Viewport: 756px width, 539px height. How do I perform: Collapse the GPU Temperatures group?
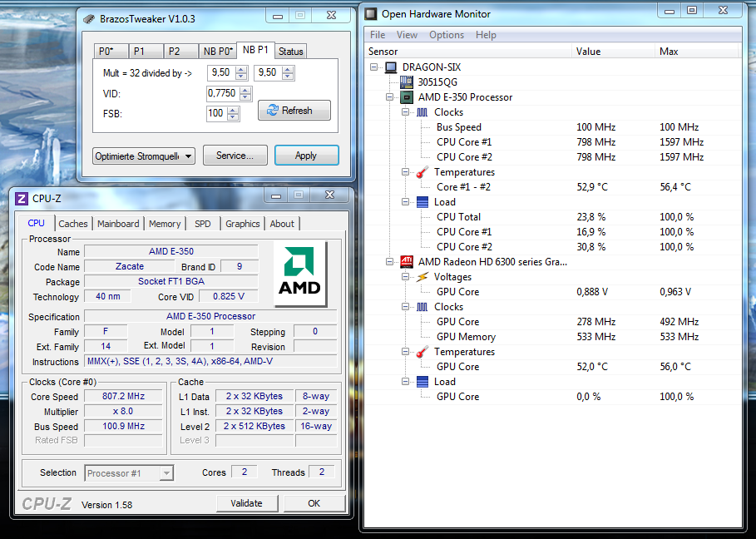click(x=406, y=352)
